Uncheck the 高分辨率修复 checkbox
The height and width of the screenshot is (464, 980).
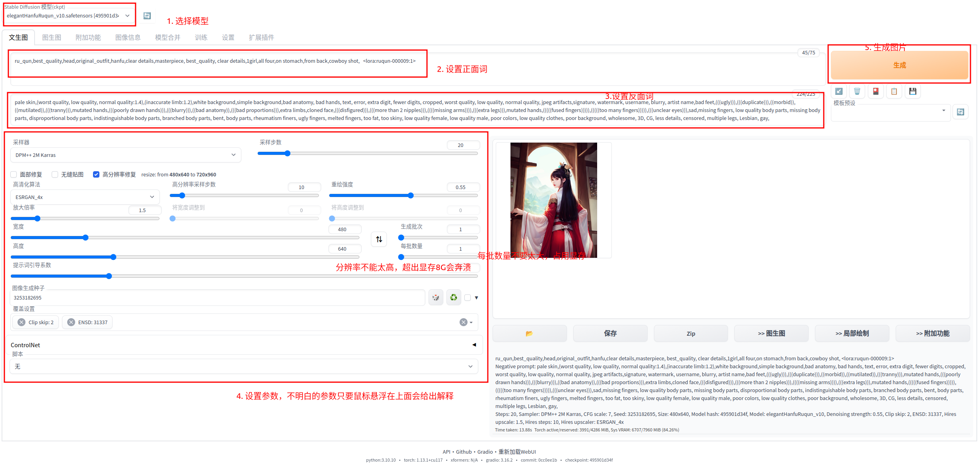coord(96,174)
